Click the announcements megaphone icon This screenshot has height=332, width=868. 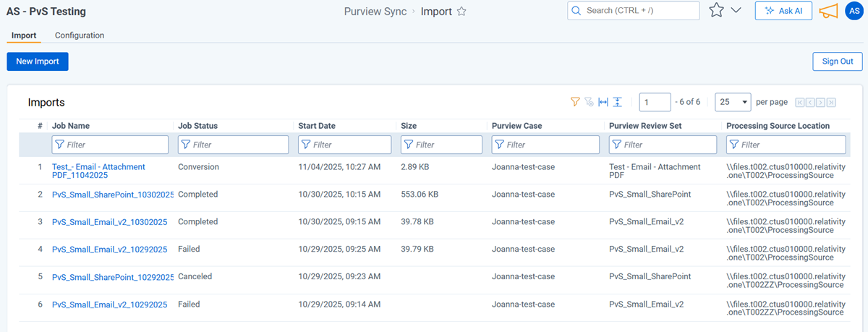pos(828,11)
